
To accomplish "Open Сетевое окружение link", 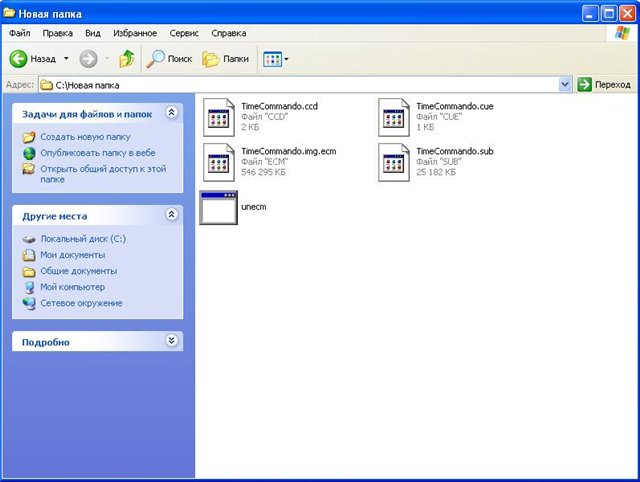I will (81, 303).
